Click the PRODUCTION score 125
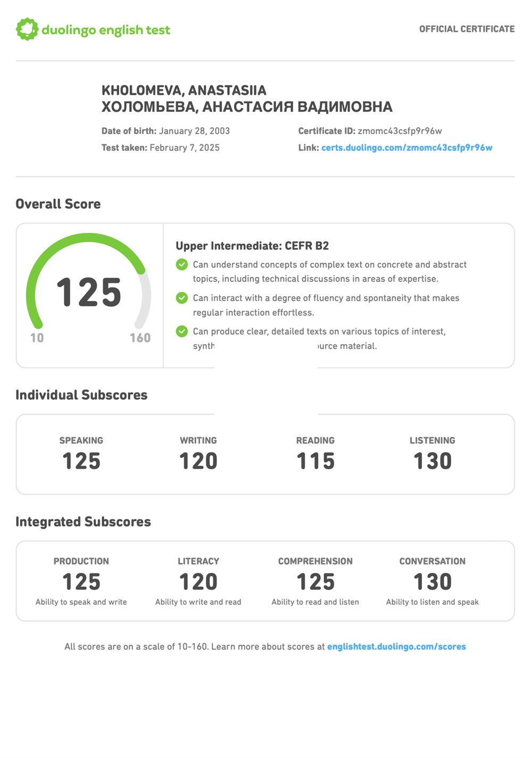Image resolution: width=532 pixels, height=758 pixels. tap(81, 582)
